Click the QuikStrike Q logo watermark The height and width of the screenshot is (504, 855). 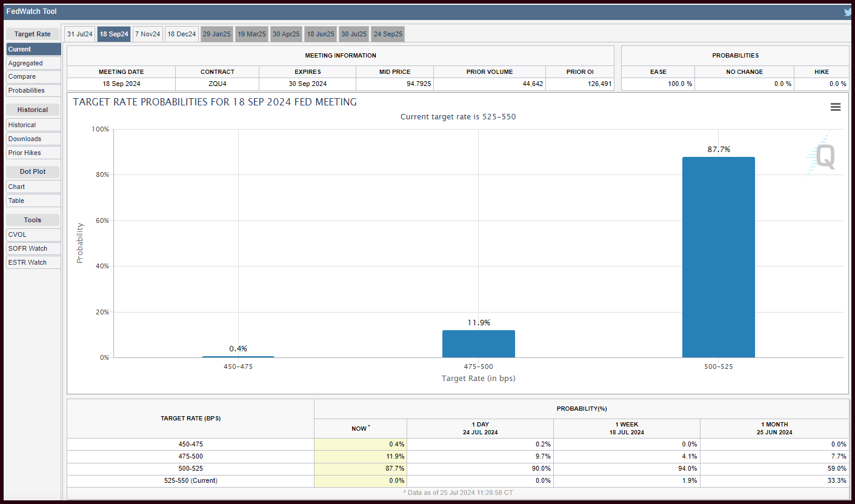click(823, 156)
